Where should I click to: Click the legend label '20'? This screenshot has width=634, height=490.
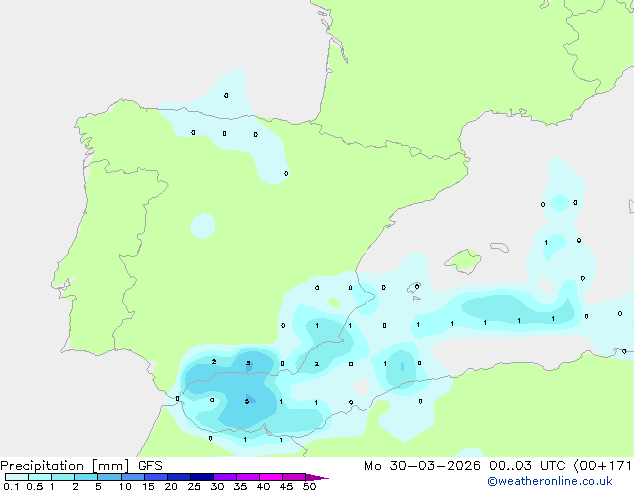pyautogui.click(x=171, y=486)
